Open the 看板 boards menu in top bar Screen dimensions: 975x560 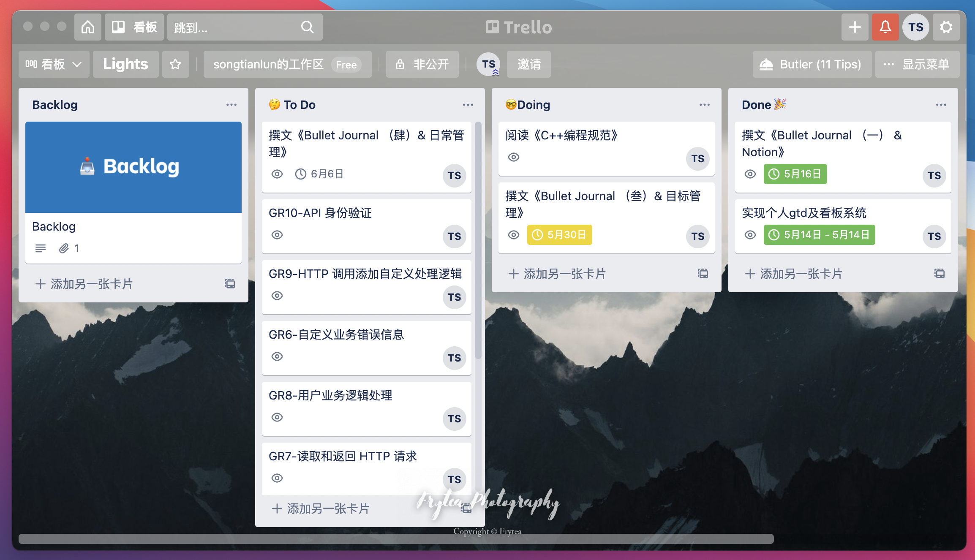134,27
